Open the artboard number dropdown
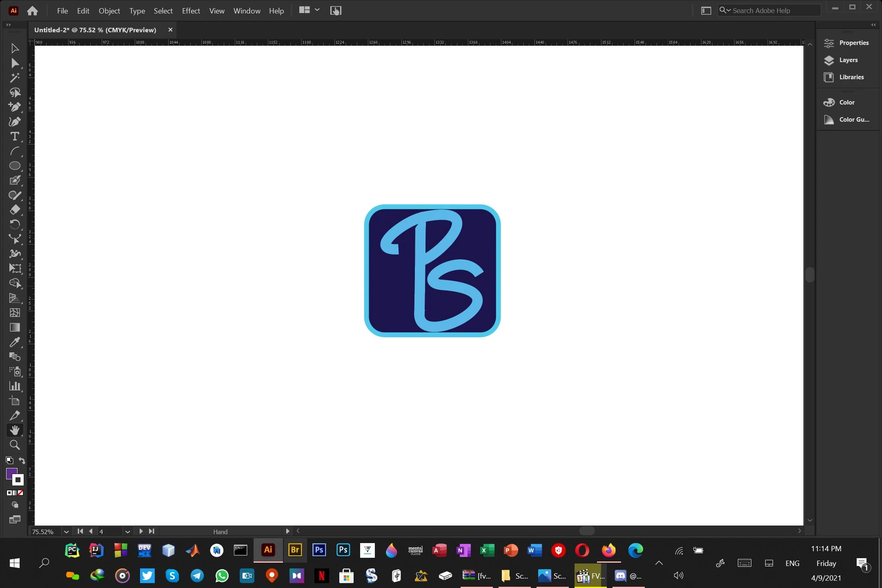The image size is (882, 588). [127, 532]
